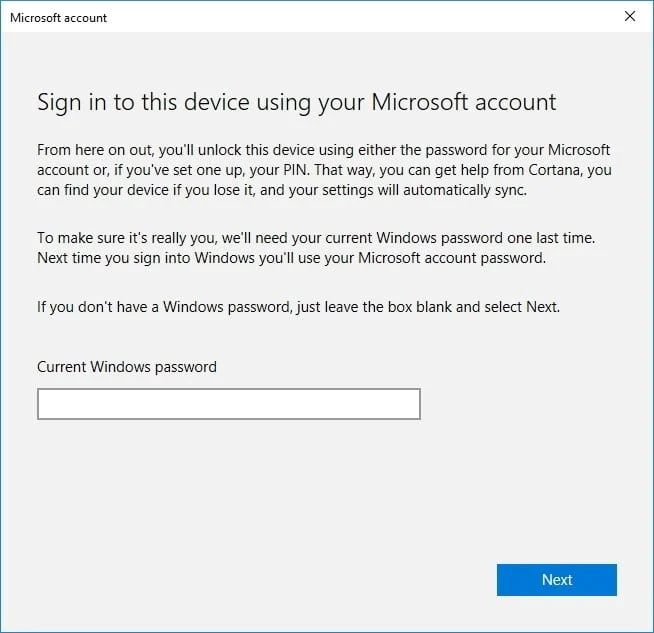Select the "Current Windows password" label
Viewport: 654px width, 633px height.
127,367
